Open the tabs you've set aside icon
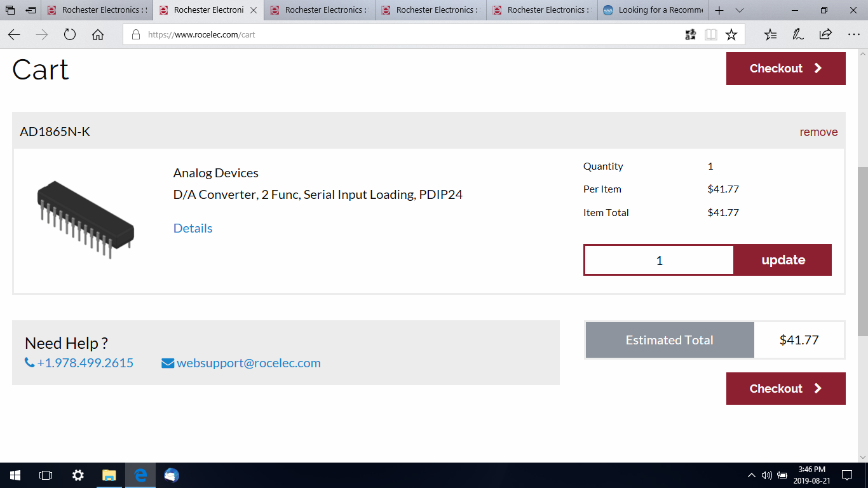The height and width of the screenshot is (488, 868). click(10, 10)
